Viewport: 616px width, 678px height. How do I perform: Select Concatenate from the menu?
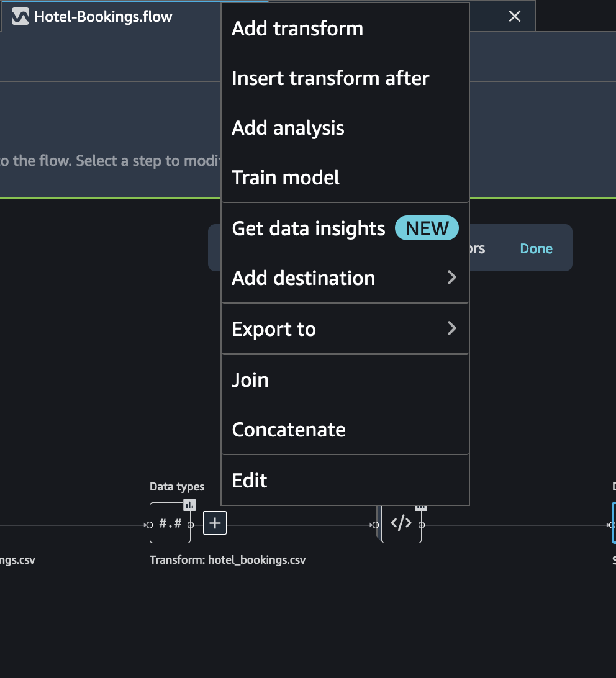[288, 429]
